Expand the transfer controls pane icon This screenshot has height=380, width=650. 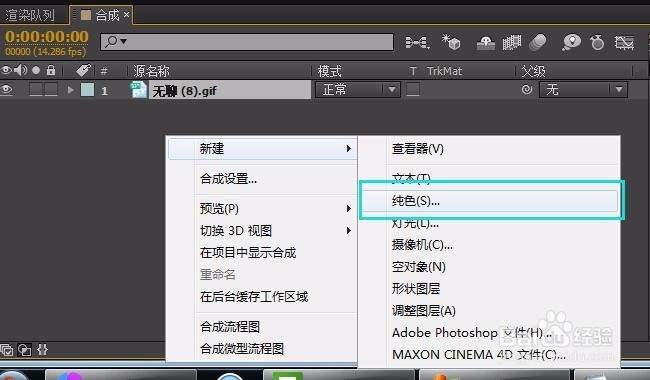24,350
